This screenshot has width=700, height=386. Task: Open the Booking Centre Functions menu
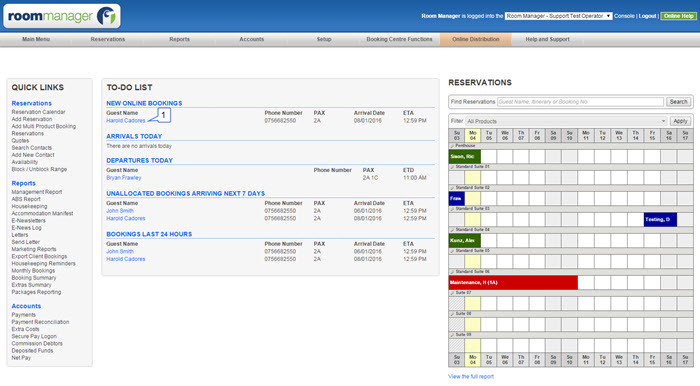pos(399,39)
